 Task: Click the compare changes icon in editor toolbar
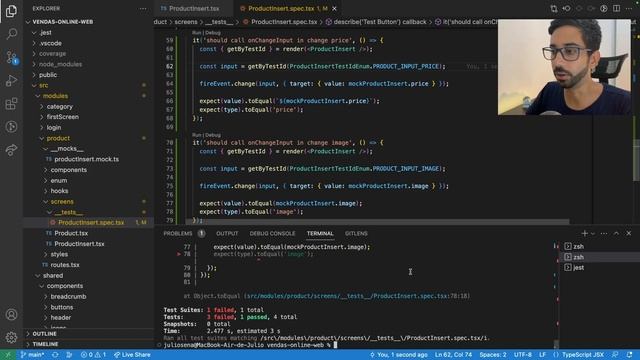pos(554,9)
